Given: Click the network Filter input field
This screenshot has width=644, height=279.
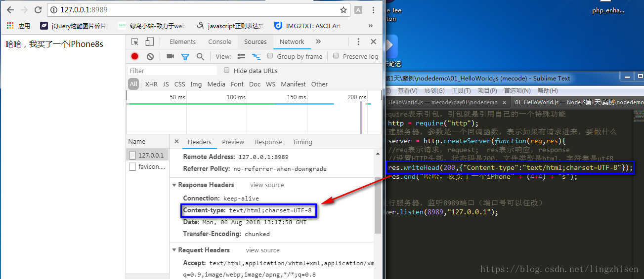Looking at the screenshot, I should 172,71.
